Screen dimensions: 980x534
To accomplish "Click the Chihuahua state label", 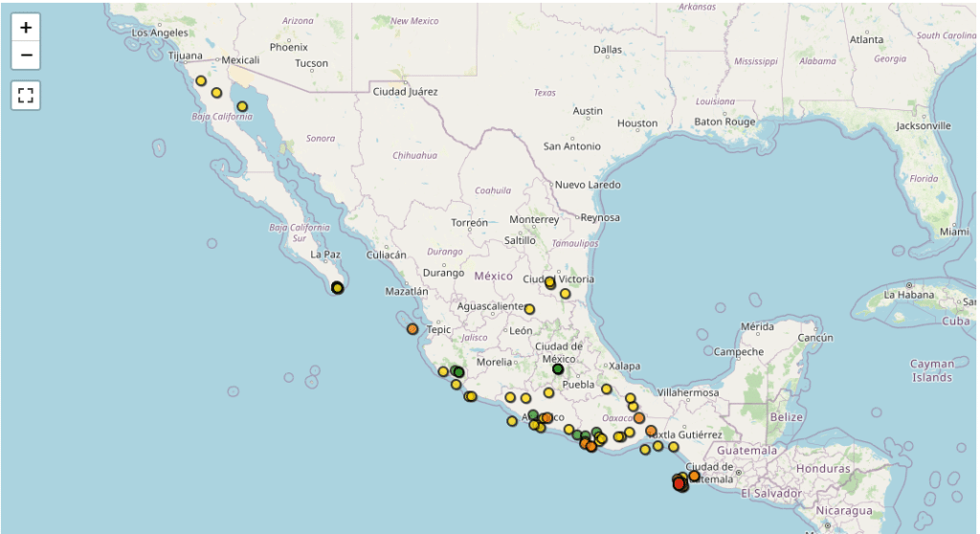I will [x=415, y=155].
